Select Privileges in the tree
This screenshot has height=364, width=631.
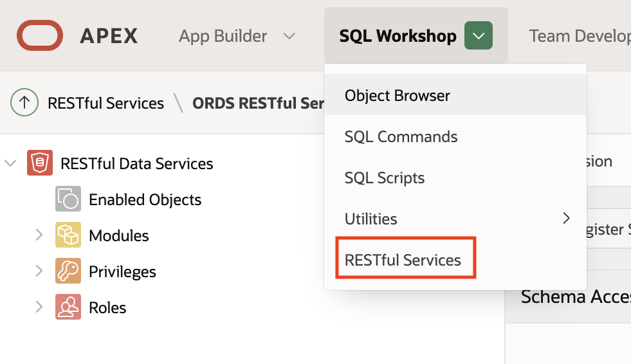(x=122, y=271)
